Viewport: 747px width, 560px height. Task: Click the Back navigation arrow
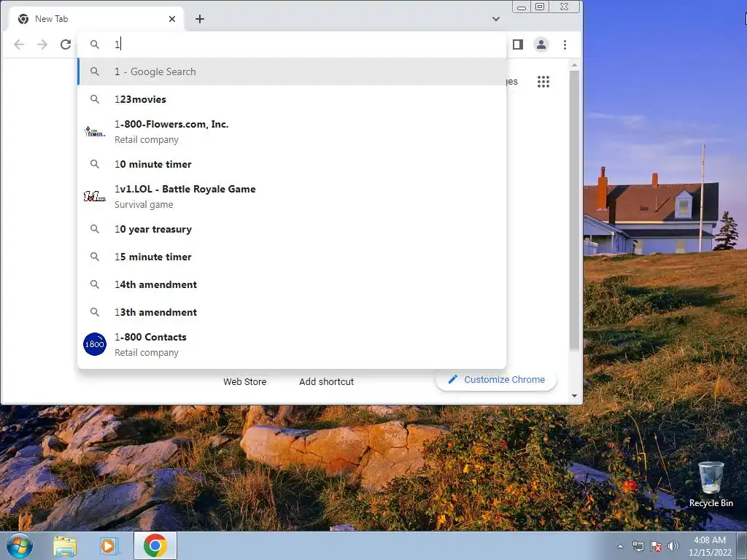19,44
